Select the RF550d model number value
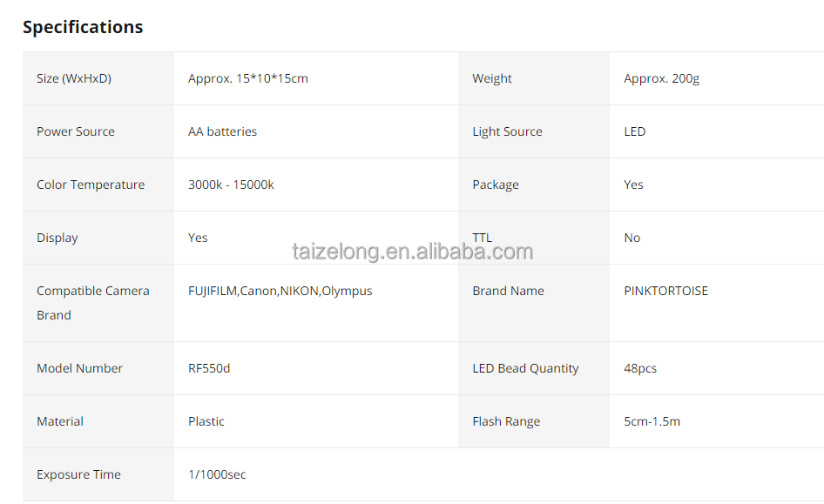 [x=209, y=368]
